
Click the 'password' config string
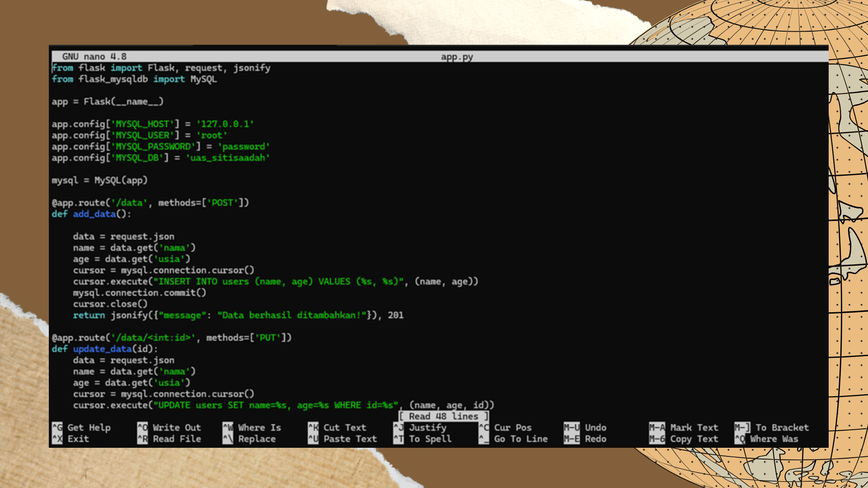point(244,146)
